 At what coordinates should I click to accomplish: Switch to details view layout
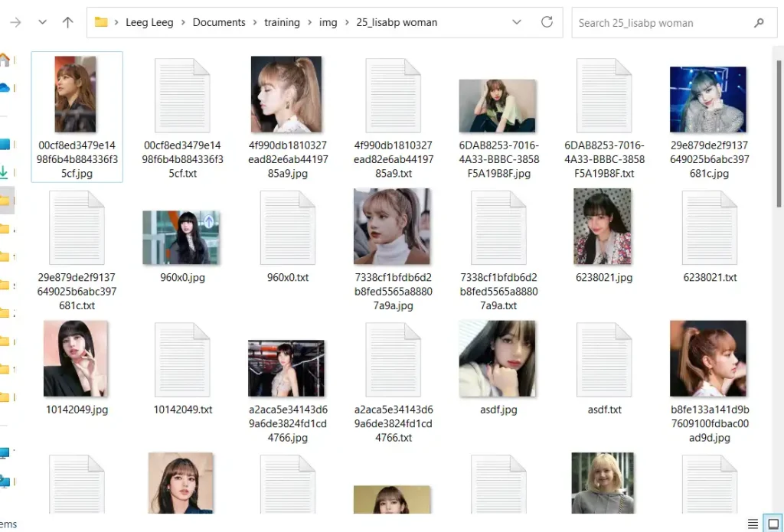[x=753, y=524]
